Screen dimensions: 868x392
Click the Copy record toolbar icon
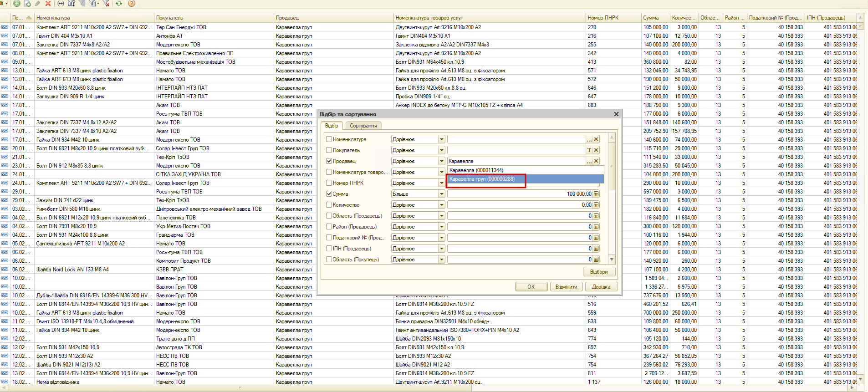tap(27, 4)
